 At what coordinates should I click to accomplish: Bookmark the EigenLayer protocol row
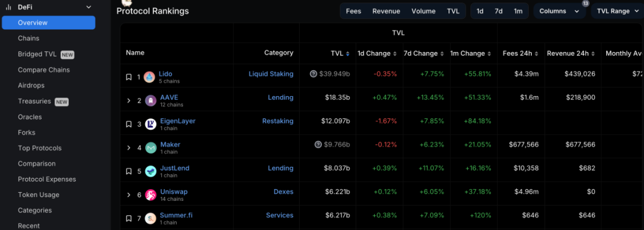pos(128,124)
